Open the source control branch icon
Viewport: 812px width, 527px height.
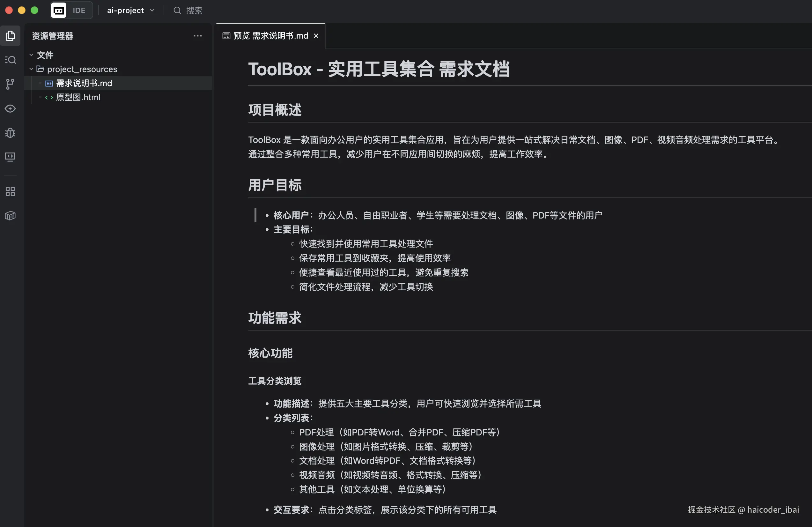point(10,84)
